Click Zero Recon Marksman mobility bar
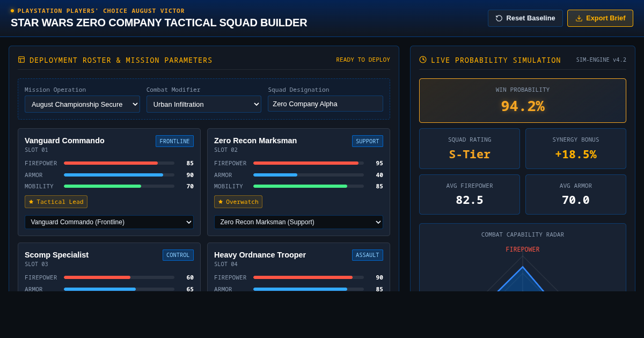The width and height of the screenshot is (644, 338). click(x=309, y=186)
